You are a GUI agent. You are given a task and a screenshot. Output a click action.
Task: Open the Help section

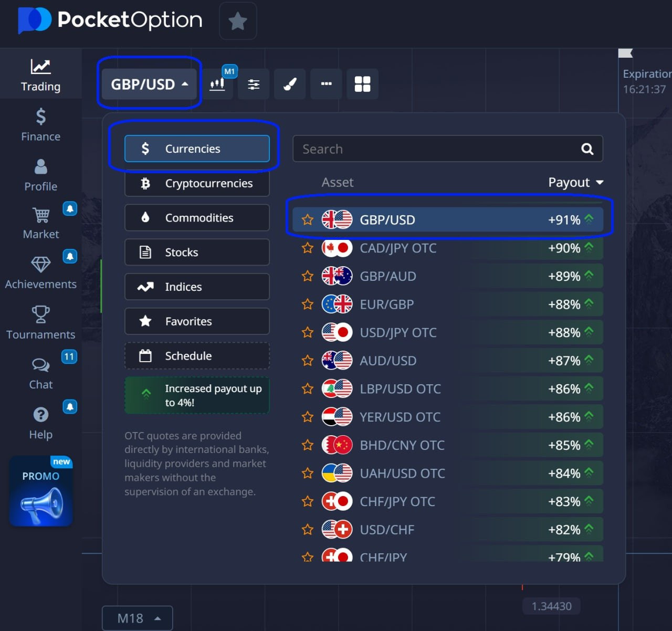point(40,423)
